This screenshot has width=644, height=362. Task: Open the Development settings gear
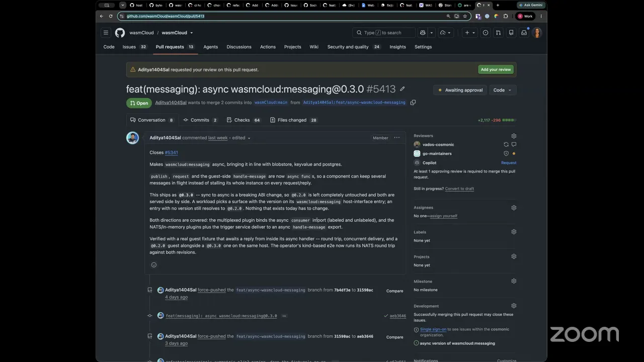[514, 306]
